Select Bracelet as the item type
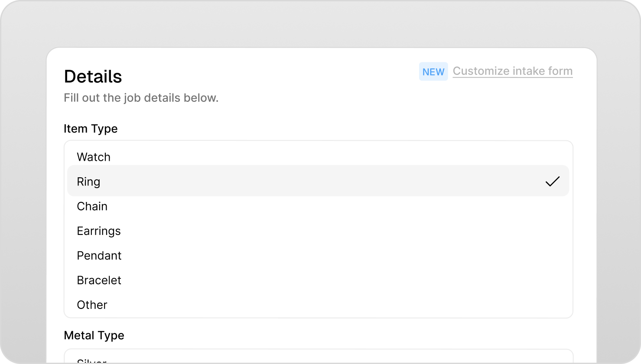The width and height of the screenshot is (641, 364). tap(99, 280)
